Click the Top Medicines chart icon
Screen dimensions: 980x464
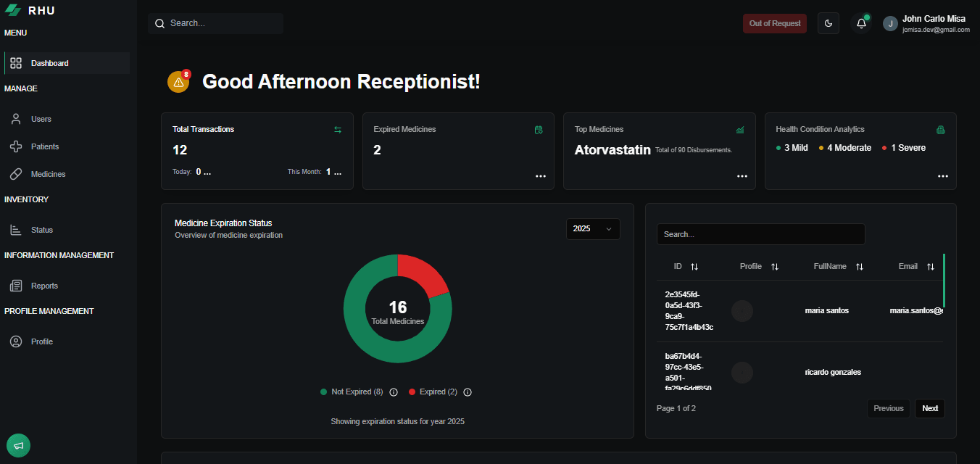pos(740,130)
